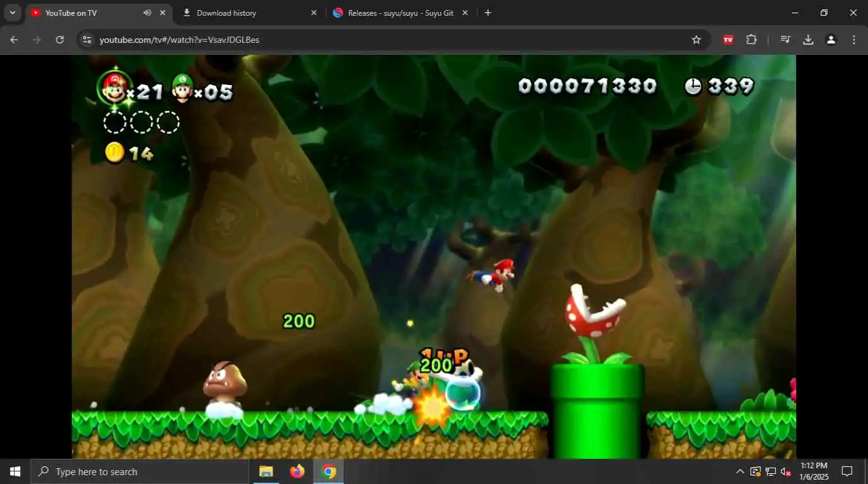Switch to the YouTube on TV tab
Viewport: 868px width, 484px height.
[x=98, y=13]
